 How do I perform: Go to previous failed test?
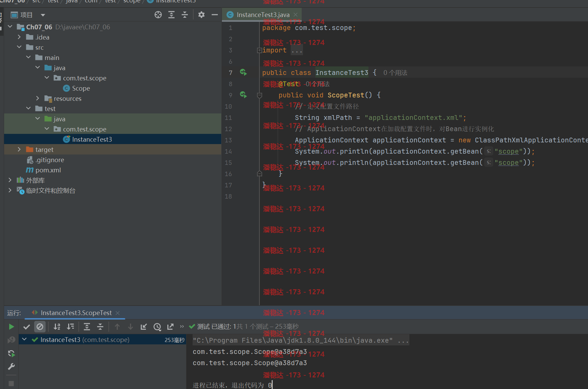point(117,327)
